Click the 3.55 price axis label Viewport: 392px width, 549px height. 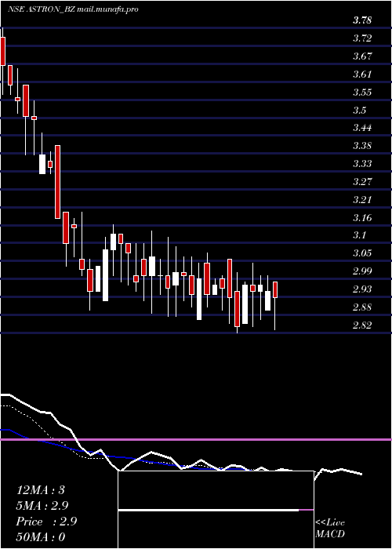click(362, 93)
